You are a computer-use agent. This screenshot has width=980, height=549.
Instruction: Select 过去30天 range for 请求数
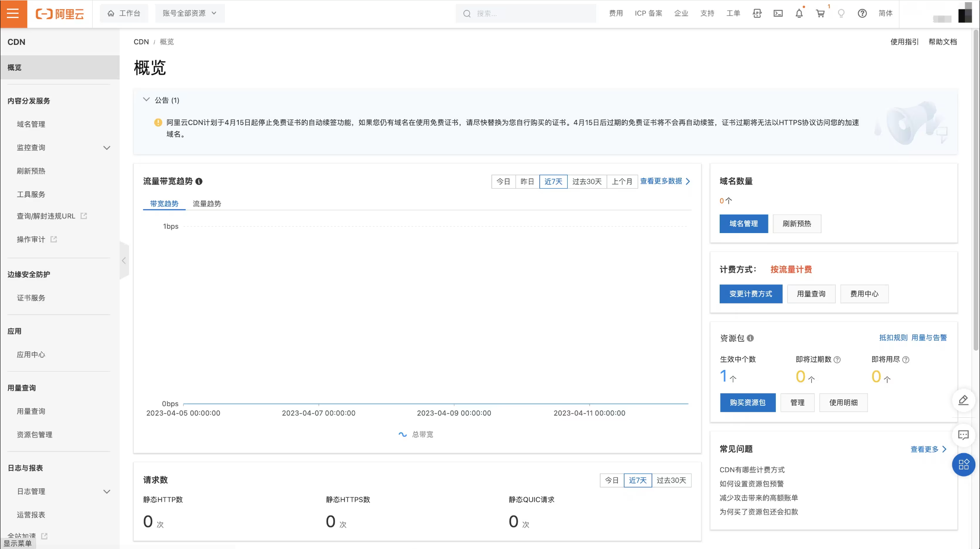[x=671, y=480]
